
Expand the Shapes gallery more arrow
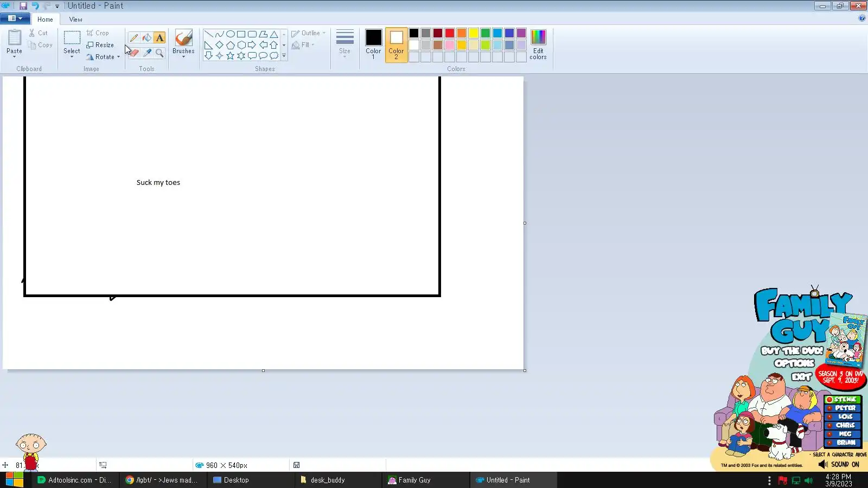click(284, 56)
